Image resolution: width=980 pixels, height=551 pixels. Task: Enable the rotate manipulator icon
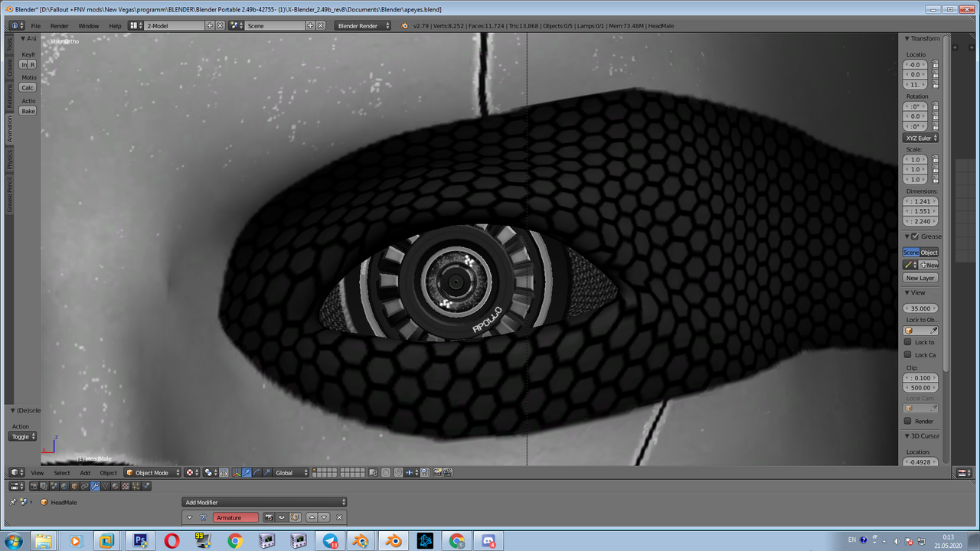point(256,472)
